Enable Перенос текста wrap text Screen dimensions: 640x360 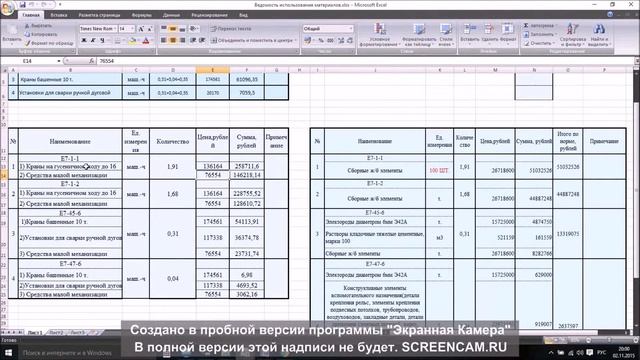(231, 29)
